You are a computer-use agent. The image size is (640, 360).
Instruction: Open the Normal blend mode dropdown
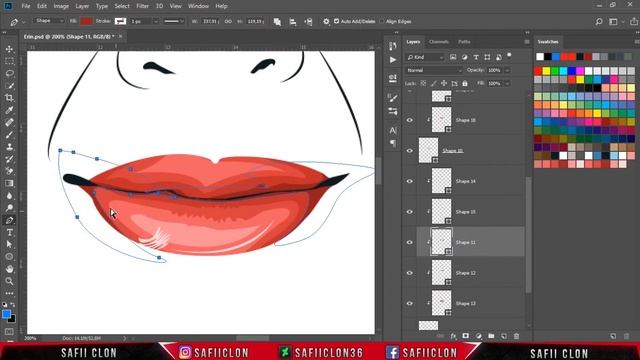(x=434, y=70)
